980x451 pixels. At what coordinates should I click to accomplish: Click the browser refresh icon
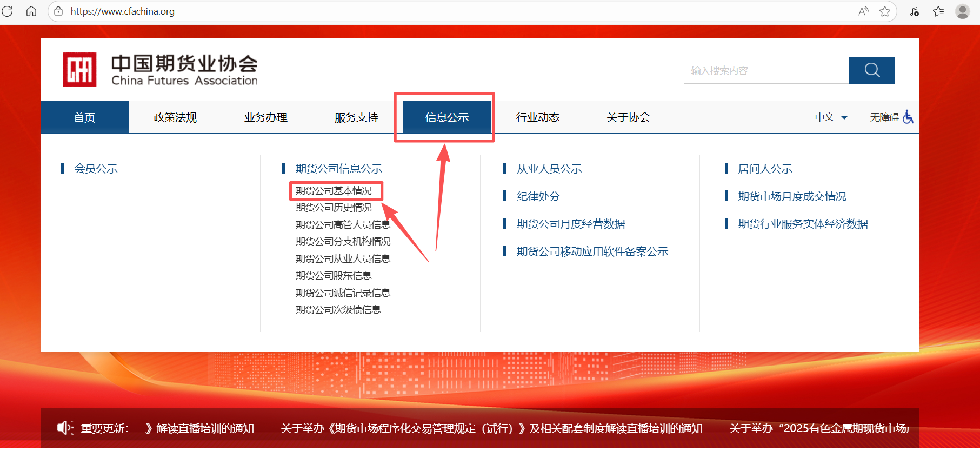pyautogui.click(x=8, y=11)
